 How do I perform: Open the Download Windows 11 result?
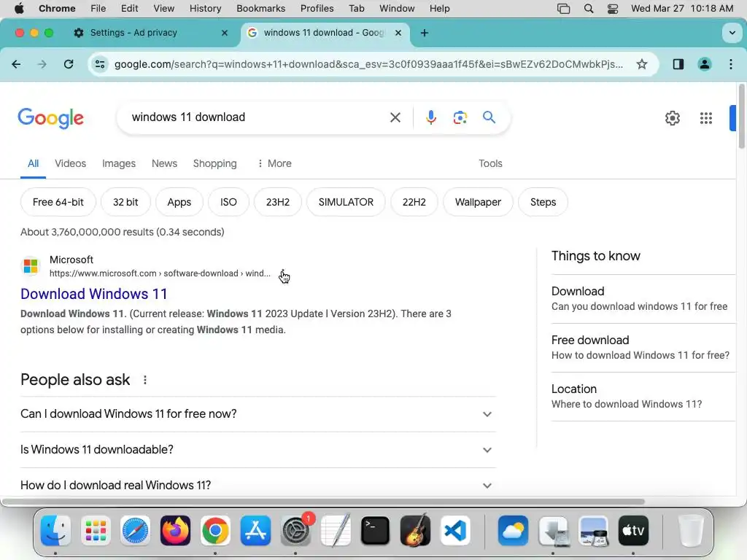point(94,294)
